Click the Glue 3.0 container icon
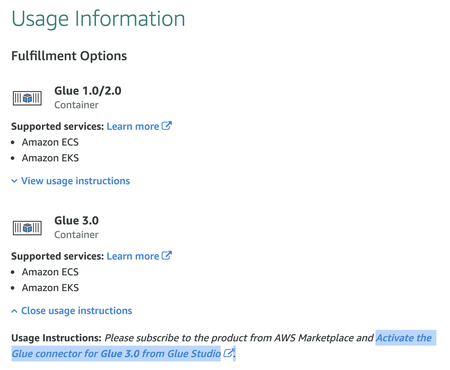 pos(27,228)
